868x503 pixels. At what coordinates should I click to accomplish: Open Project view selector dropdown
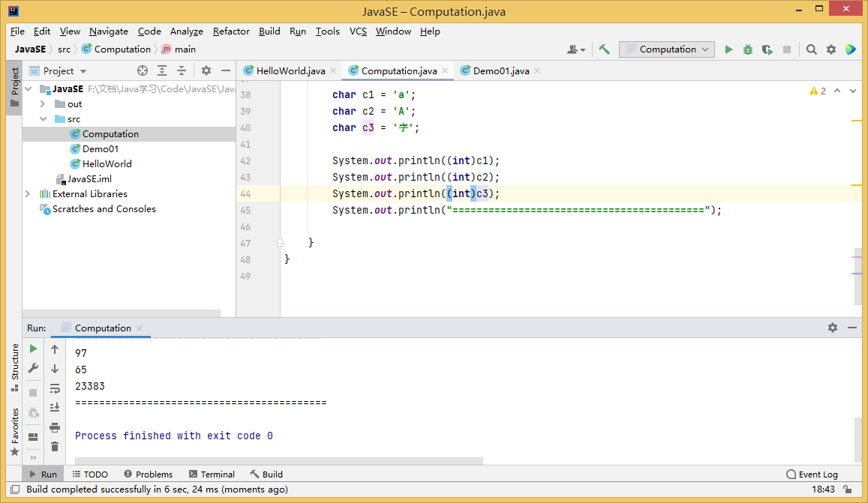[58, 70]
